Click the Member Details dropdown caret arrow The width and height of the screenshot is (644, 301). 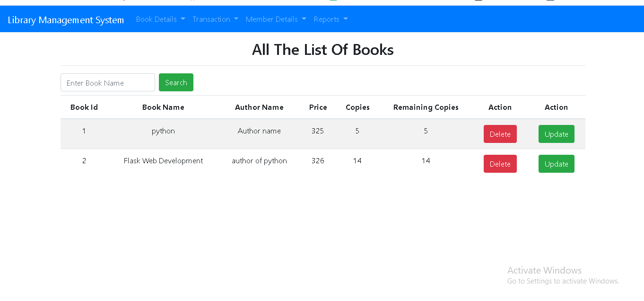click(305, 19)
